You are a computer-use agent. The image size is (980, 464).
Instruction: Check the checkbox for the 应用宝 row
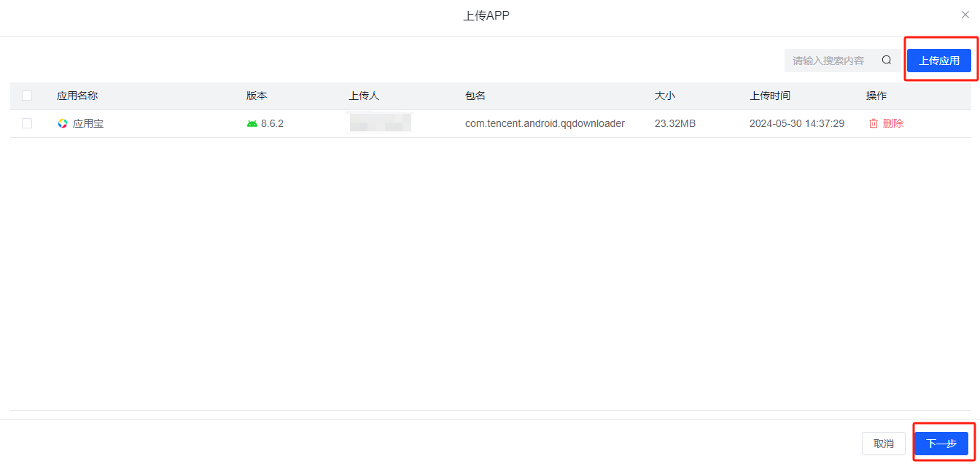pos(27,124)
